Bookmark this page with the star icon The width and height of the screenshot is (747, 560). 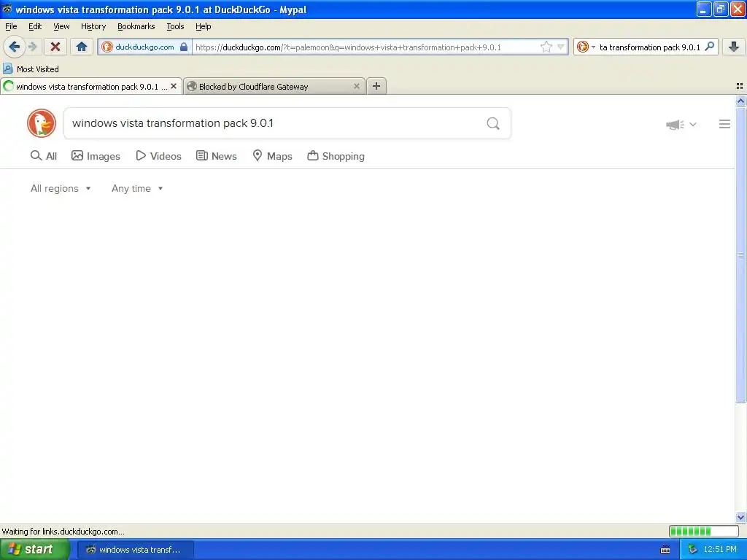pyautogui.click(x=546, y=47)
